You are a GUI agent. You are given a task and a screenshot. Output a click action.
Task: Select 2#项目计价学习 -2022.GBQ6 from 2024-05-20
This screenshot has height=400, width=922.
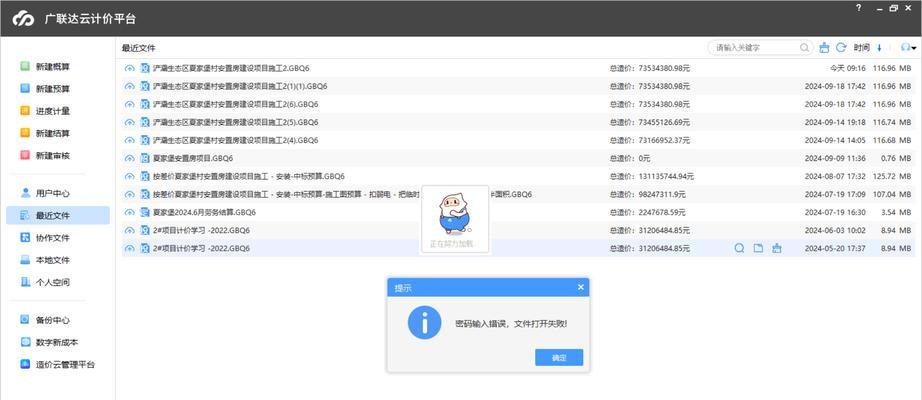point(201,248)
